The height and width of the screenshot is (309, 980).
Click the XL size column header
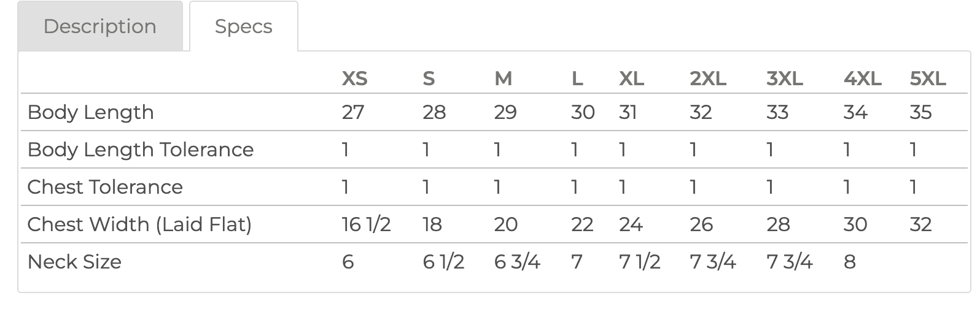tap(631, 78)
